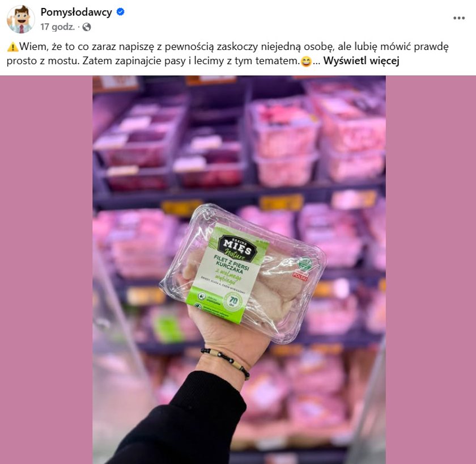476x464 pixels.
Task: Click the pink margin right of photo
Action: tap(431, 269)
